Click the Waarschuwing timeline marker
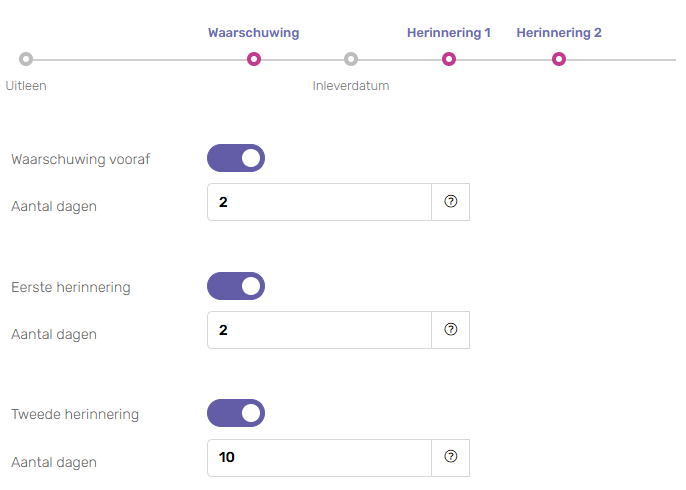This screenshot has width=686, height=490. click(254, 59)
